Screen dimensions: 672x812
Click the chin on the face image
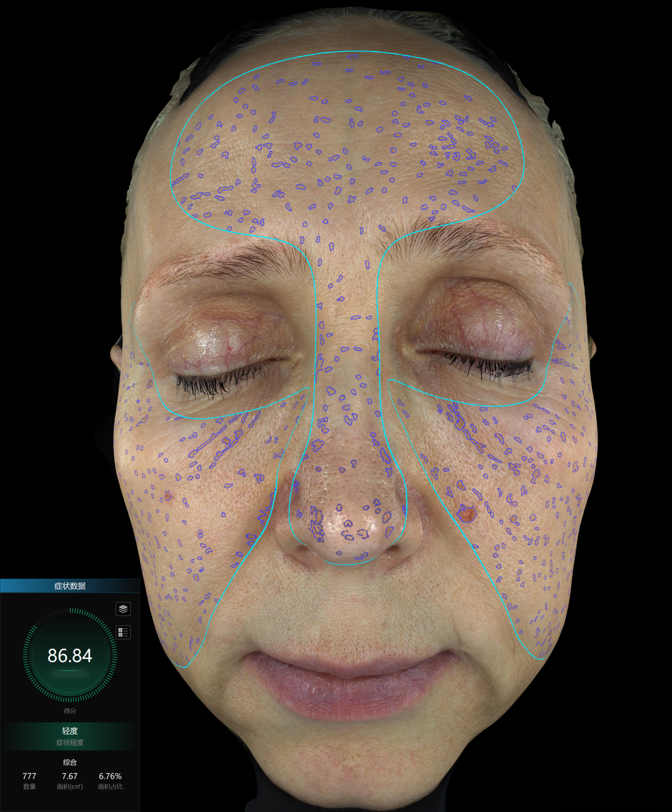[348, 765]
